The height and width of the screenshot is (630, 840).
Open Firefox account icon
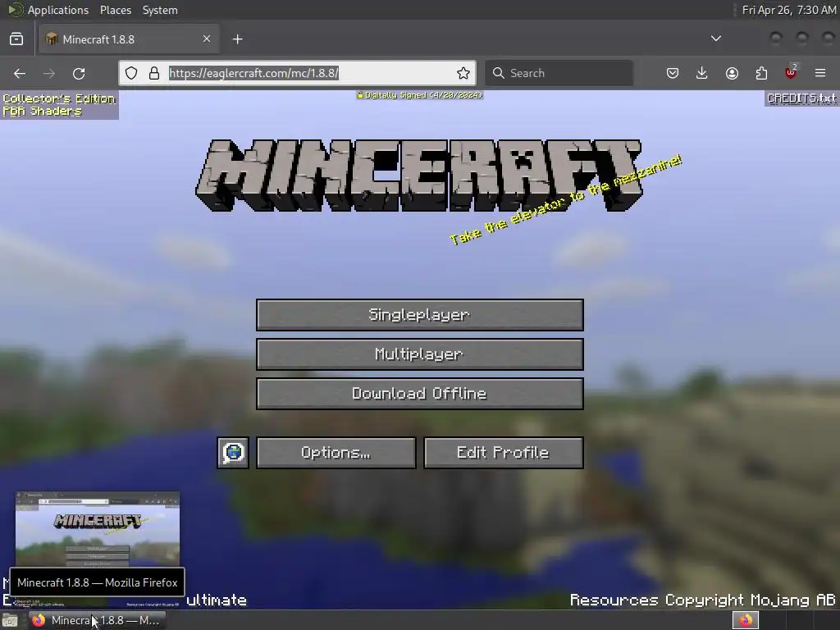point(732,73)
